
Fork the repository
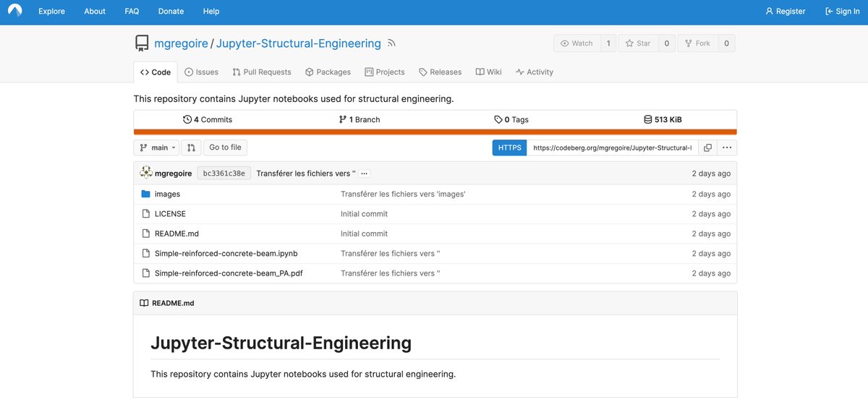697,43
